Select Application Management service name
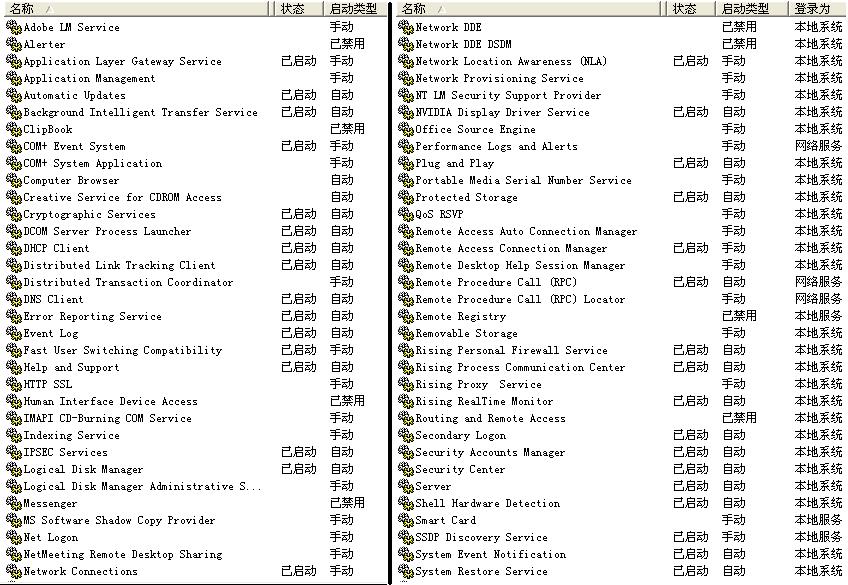This screenshot has height=585, width=848. [89, 78]
